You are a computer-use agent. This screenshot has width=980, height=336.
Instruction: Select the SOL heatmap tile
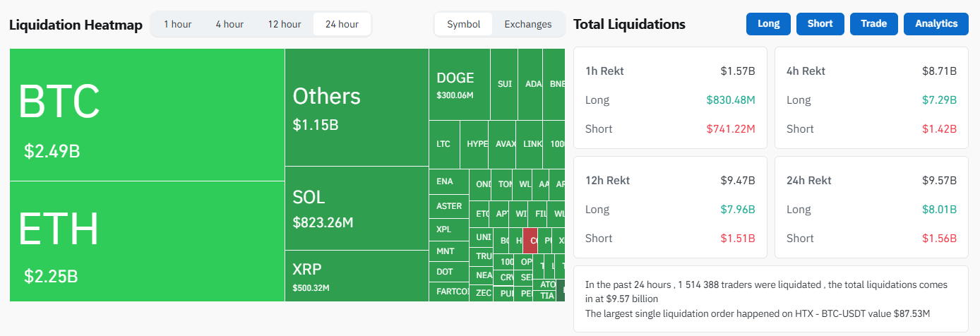tap(357, 208)
